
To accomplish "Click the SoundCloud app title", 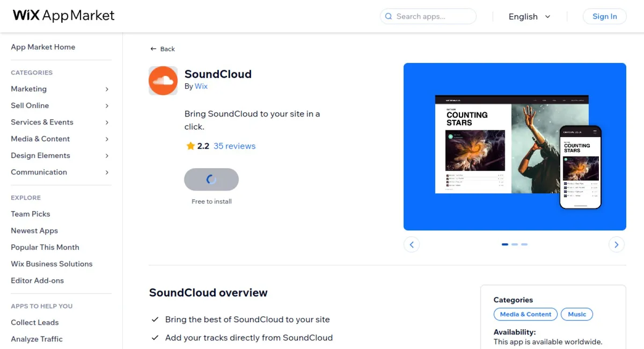I will (218, 74).
